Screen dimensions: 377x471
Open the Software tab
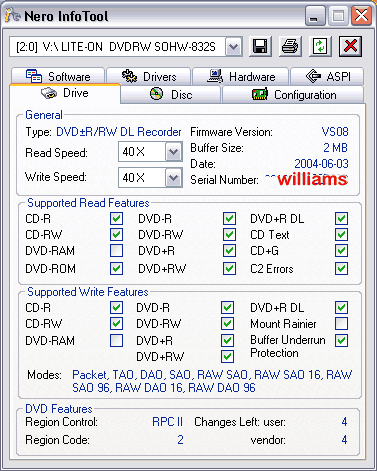click(x=58, y=76)
